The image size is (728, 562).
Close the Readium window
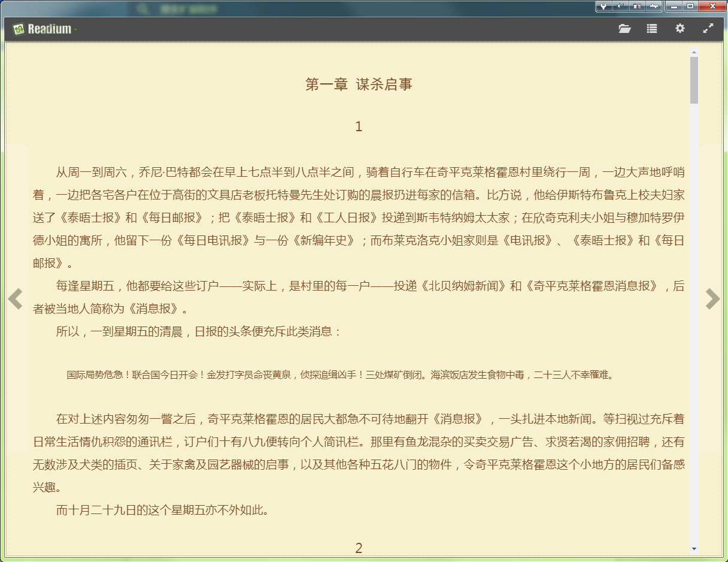[712, 6]
